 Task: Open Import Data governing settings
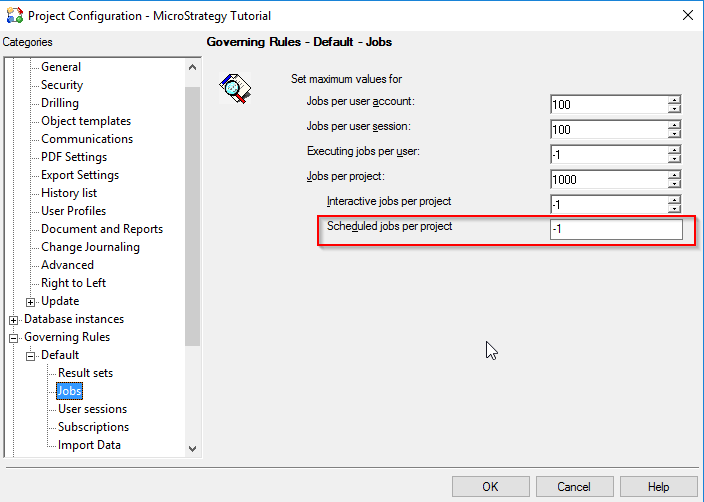tap(89, 445)
